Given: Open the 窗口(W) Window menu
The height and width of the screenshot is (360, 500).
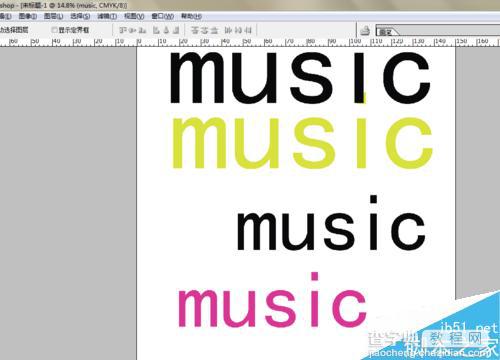Looking at the screenshot, I should [162, 16].
